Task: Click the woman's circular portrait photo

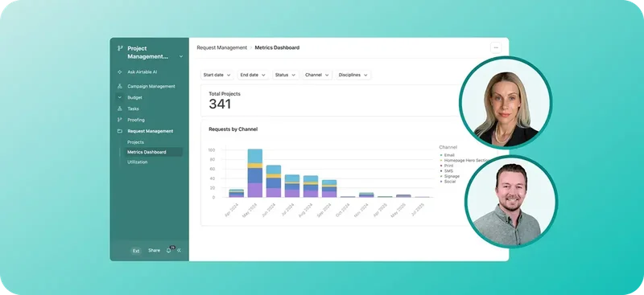Action: tap(506, 103)
